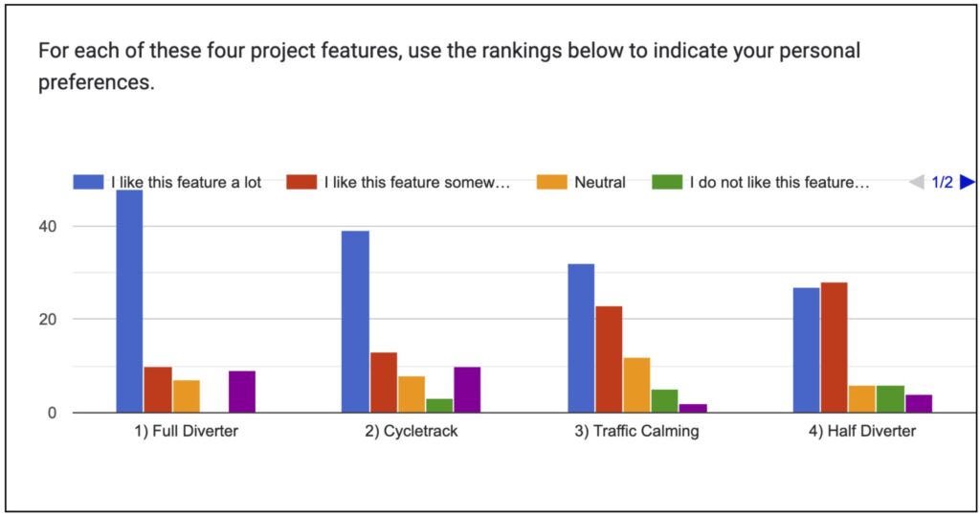Click the green legend color swatch
Screen dimensions: 980x517
(x=667, y=182)
